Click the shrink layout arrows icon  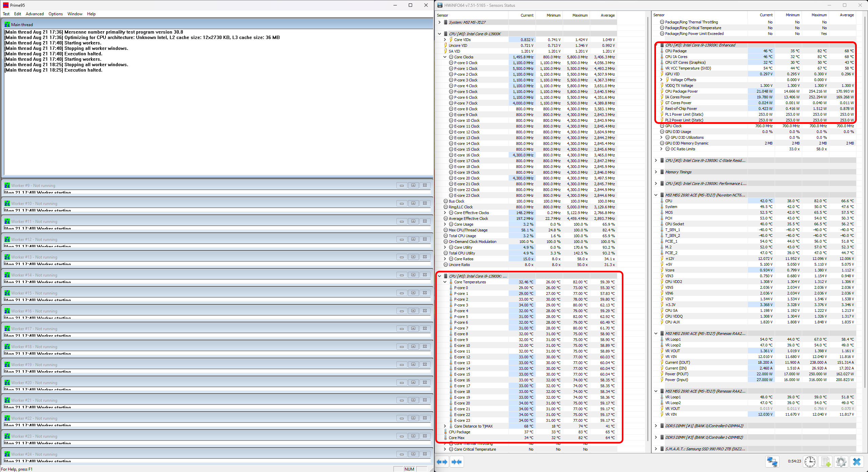[x=457, y=462]
